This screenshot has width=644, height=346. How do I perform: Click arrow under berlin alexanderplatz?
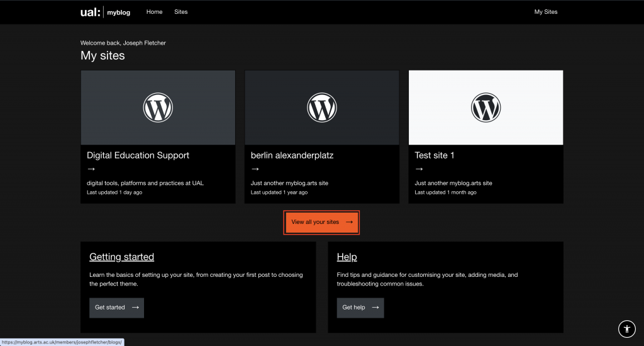click(255, 169)
